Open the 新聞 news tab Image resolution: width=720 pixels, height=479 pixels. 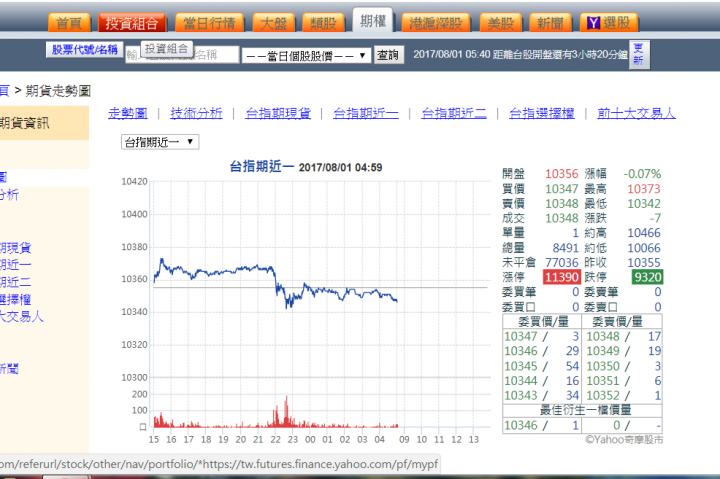click(550, 23)
